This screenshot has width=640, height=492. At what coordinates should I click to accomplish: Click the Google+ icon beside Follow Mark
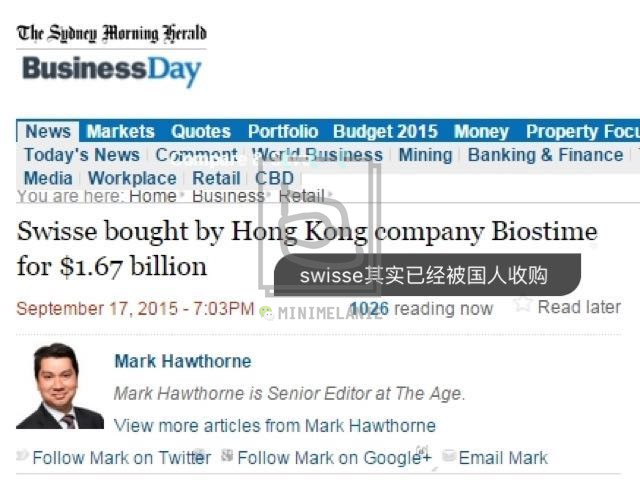[x=227, y=455]
